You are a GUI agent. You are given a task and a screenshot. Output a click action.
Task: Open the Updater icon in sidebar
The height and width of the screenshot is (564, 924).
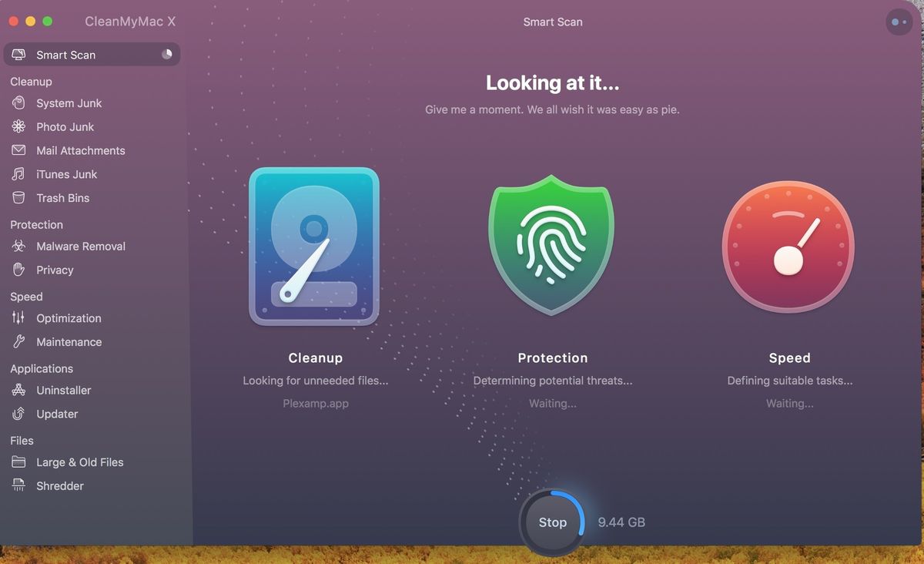(x=20, y=414)
